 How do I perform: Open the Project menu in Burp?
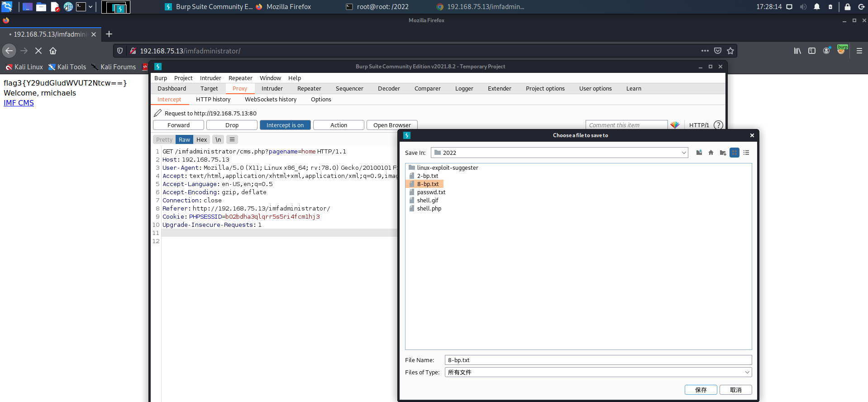pos(183,78)
